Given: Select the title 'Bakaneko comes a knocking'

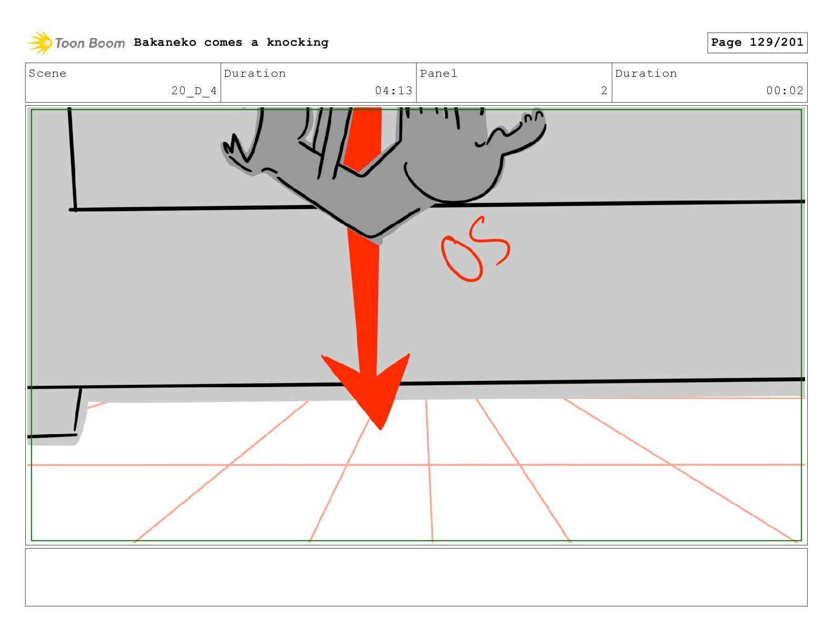Looking at the screenshot, I should pyautogui.click(x=231, y=42).
